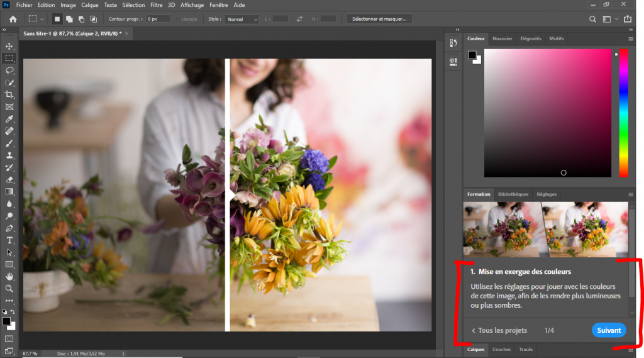Go back to Tous les projets
Image resolution: width=644 pixels, height=358 pixels.
click(x=498, y=330)
